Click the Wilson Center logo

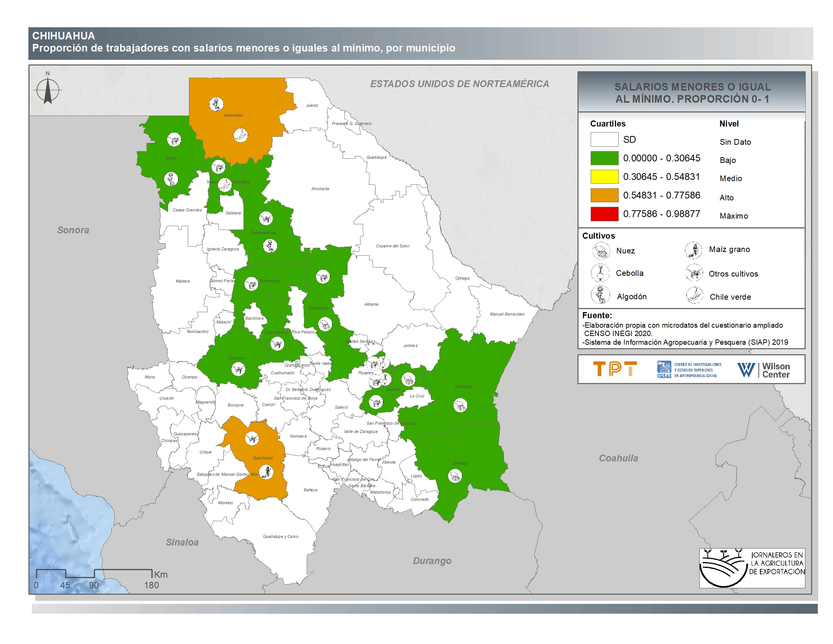(763, 370)
